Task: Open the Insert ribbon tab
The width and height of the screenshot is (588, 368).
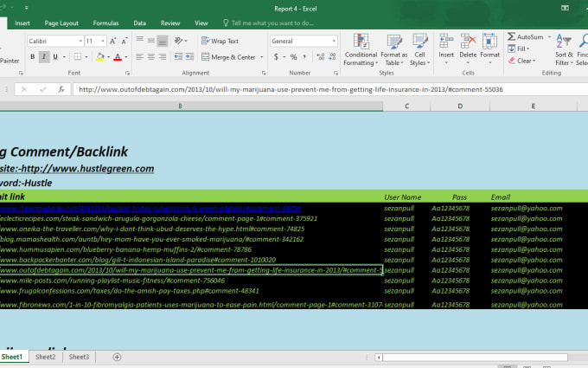Action: pyautogui.click(x=22, y=23)
